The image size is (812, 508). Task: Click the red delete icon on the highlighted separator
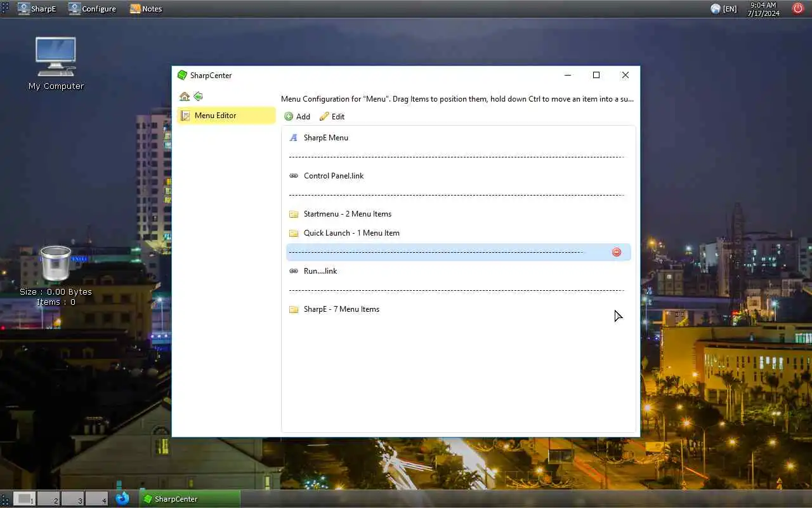coord(617,252)
